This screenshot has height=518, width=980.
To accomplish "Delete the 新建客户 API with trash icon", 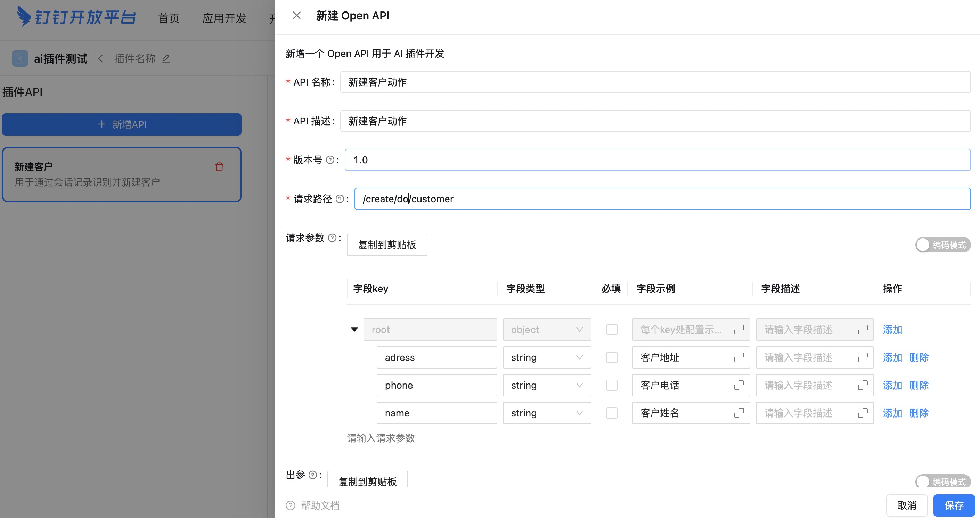I will click(219, 167).
